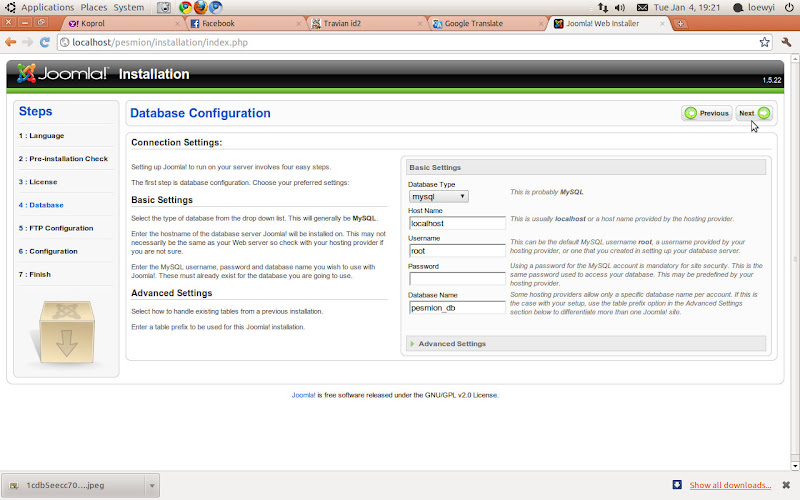Open the volume speaker indicator
This screenshot has height=500, width=800.
click(x=620, y=7)
